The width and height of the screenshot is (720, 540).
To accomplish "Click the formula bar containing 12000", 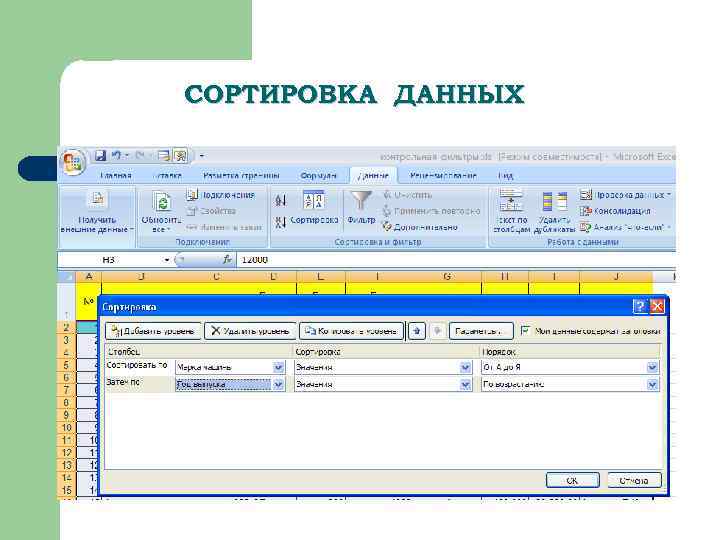I will (x=456, y=260).
